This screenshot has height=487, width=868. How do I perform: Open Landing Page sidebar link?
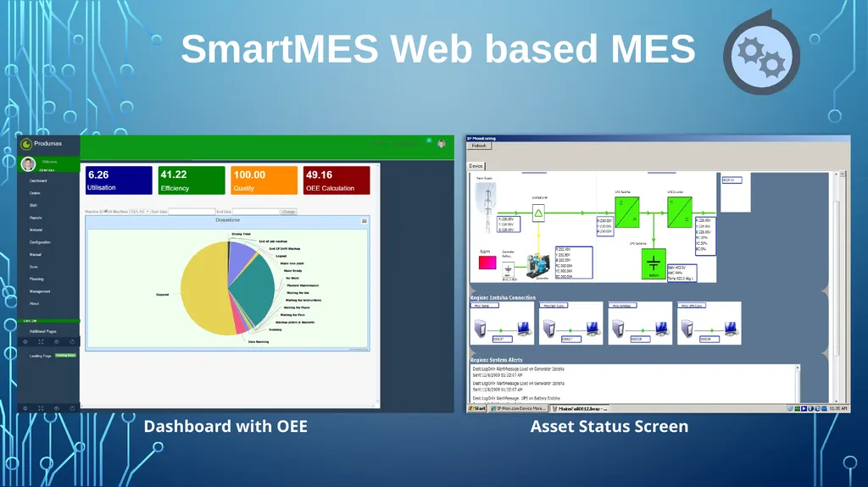pyautogui.click(x=41, y=356)
